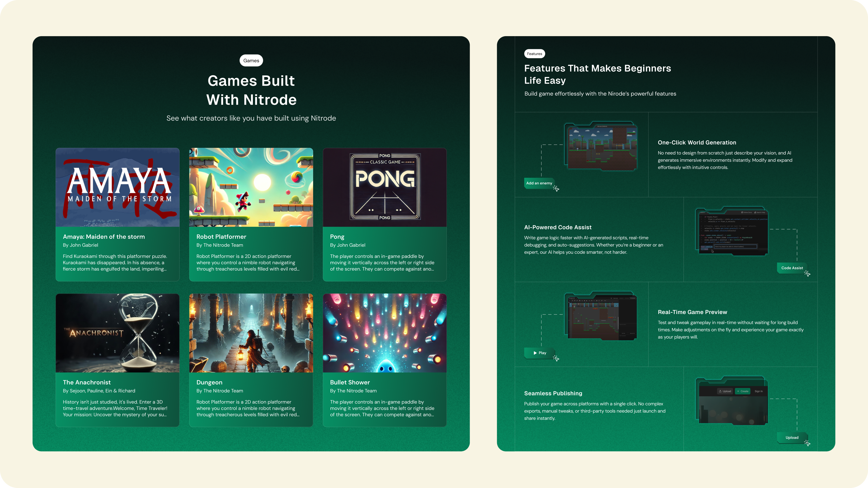Open The Anachronist hourglass thumbnail
Image resolution: width=868 pixels, height=488 pixels.
tap(117, 333)
